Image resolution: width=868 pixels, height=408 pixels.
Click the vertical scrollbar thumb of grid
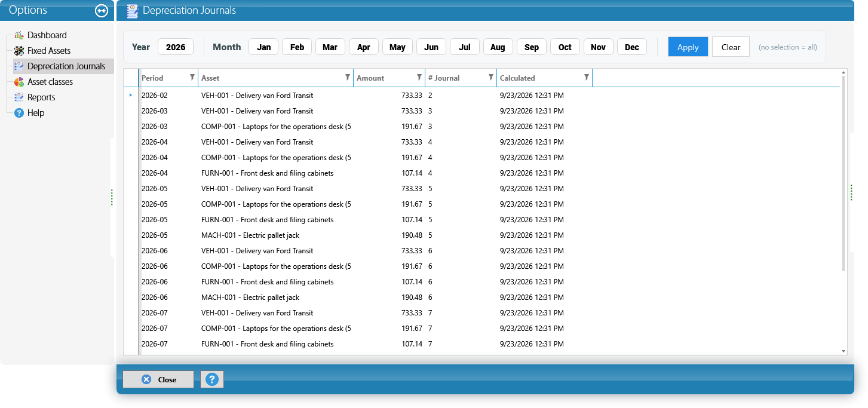click(x=844, y=173)
